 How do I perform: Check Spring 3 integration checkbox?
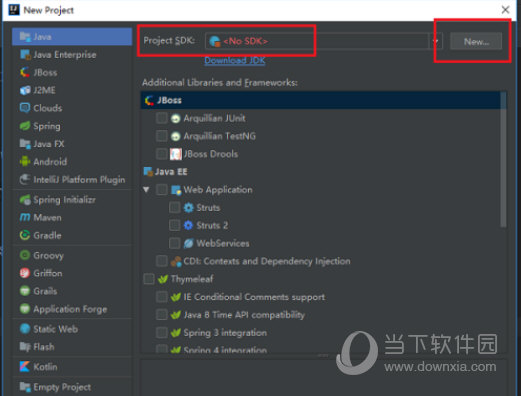click(x=162, y=333)
